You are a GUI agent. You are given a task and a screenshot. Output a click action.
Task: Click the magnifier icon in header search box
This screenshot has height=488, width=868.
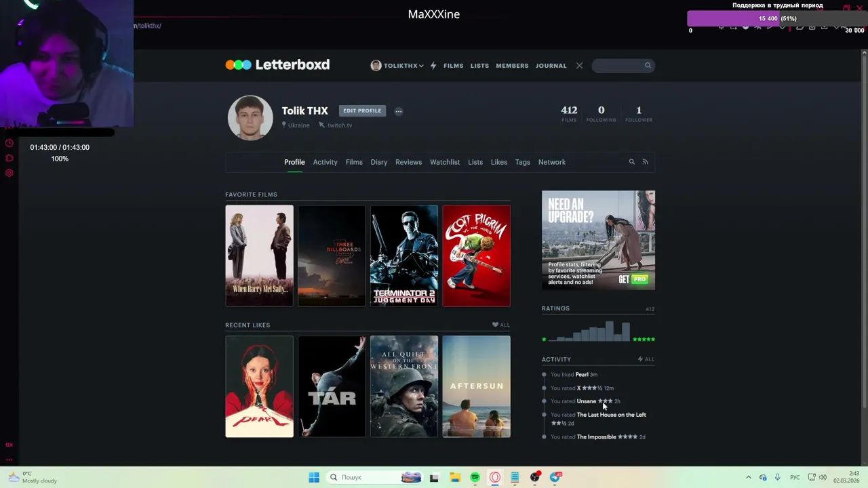click(648, 66)
